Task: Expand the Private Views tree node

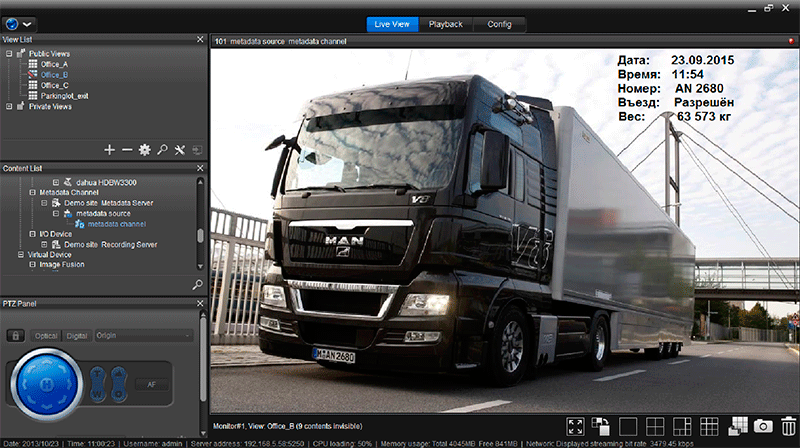Action: [9, 106]
